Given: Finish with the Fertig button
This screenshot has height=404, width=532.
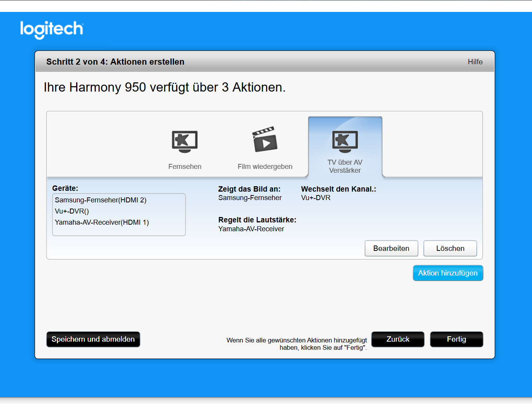Looking at the screenshot, I should pyautogui.click(x=456, y=339).
